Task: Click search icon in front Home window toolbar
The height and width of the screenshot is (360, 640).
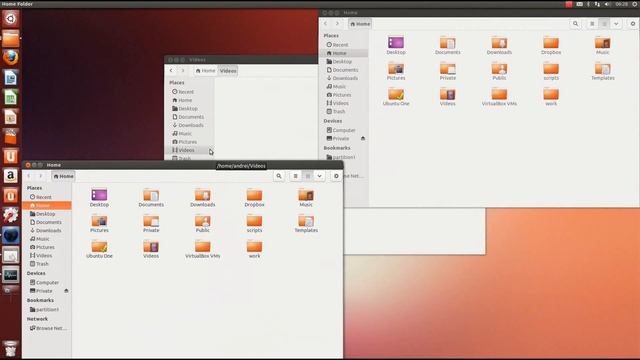Action: point(279,176)
